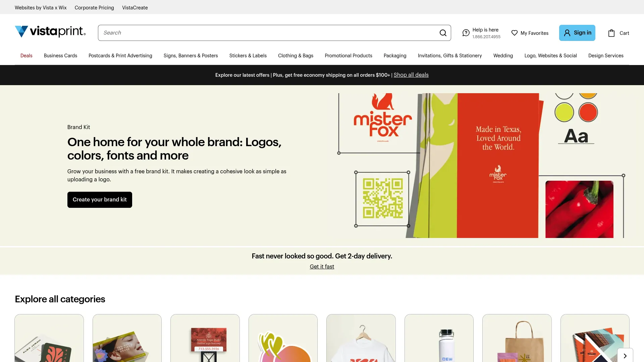Open the Wedding menu

click(x=503, y=56)
